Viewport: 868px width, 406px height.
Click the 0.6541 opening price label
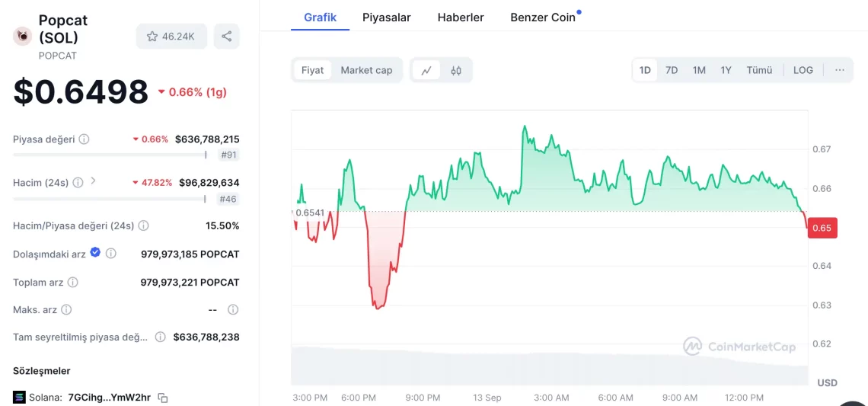click(x=309, y=212)
